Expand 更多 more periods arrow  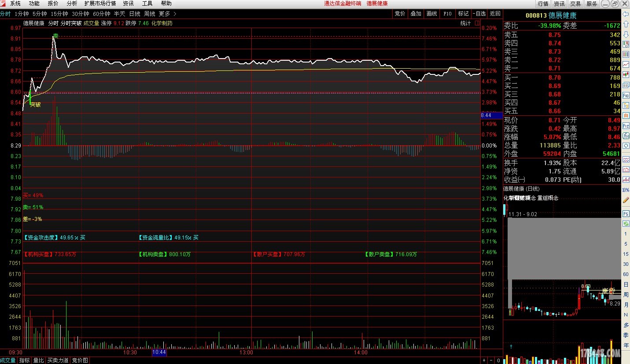(x=175, y=14)
